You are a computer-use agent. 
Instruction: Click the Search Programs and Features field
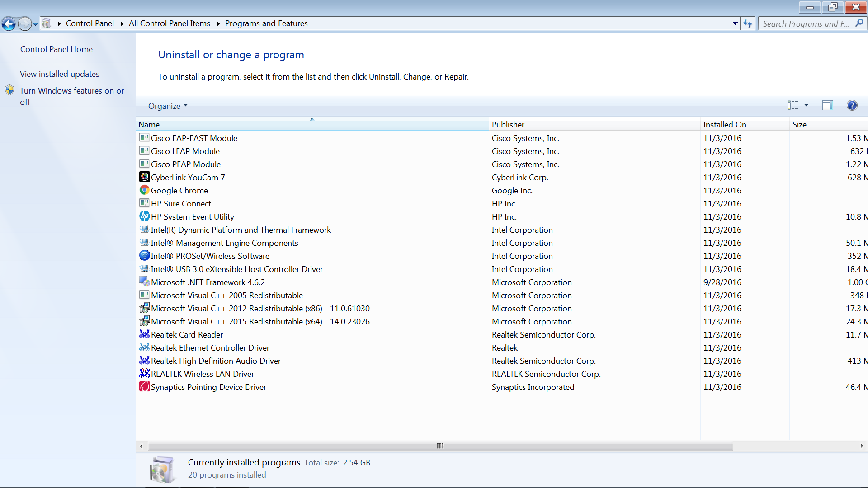click(x=806, y=23)
